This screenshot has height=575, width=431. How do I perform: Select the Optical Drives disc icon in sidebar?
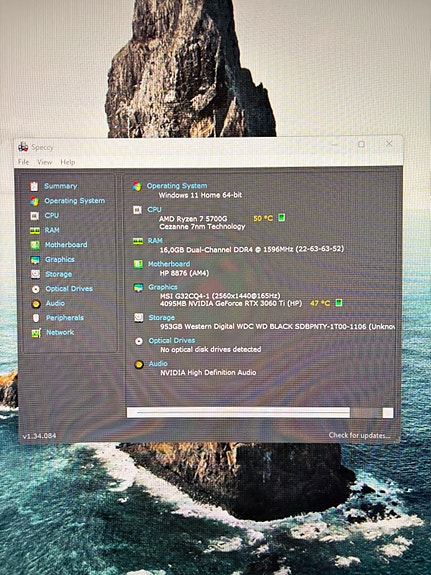pyautogui.click(x=36, y=289)
